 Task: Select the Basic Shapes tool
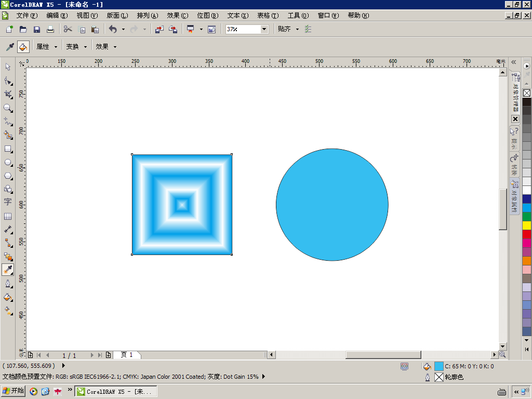coord(8,189)
